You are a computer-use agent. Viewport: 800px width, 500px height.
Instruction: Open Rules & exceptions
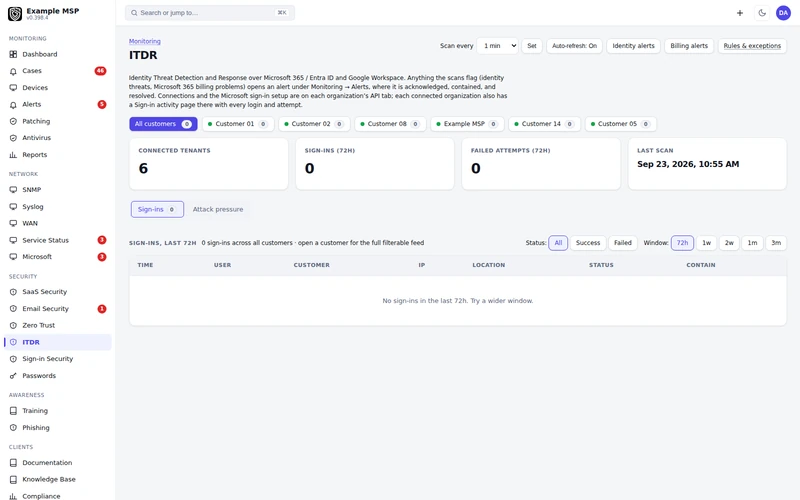point(752,46)
